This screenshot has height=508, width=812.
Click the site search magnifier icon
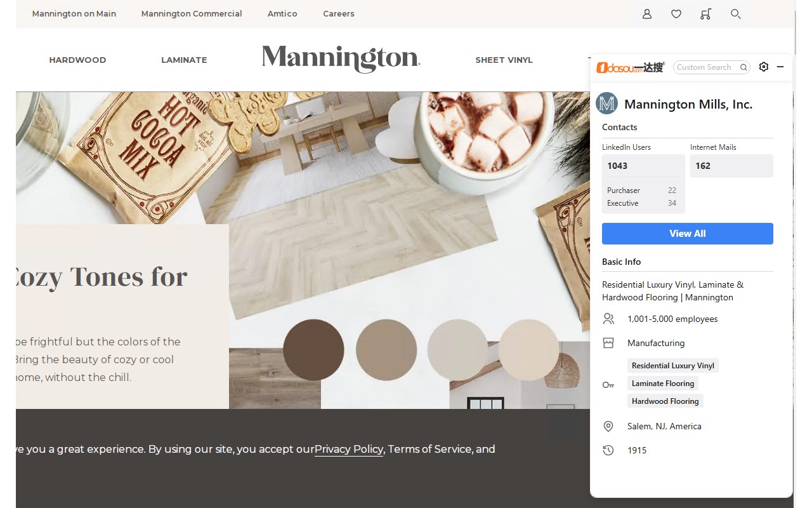click(x=736, y=14)
